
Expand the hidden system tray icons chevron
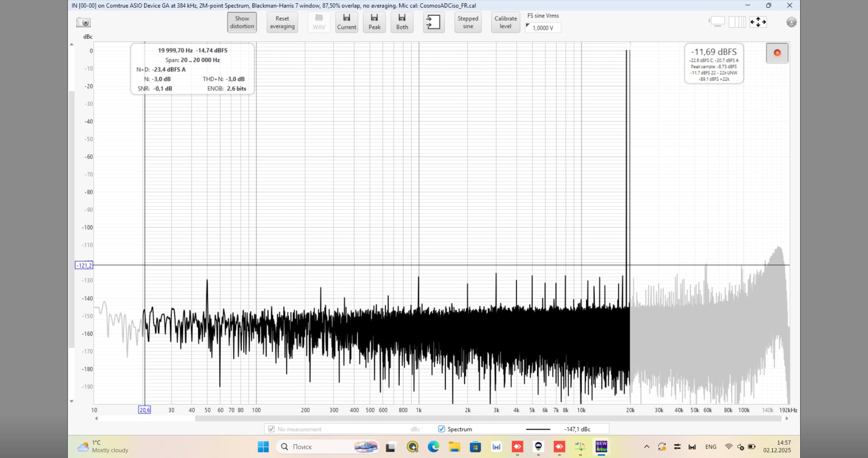646,447
